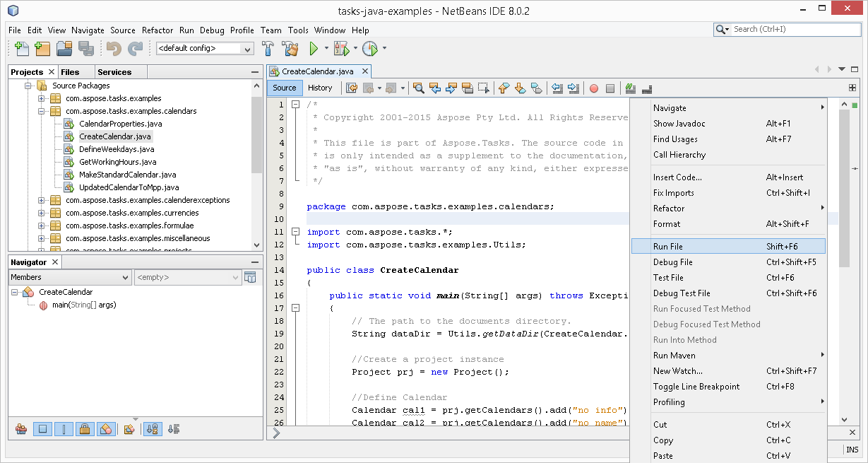Click the Next Bookmark icon in editor toolbar
The image size is (868, 463).
pyautogui.click(x=519, y=88)
